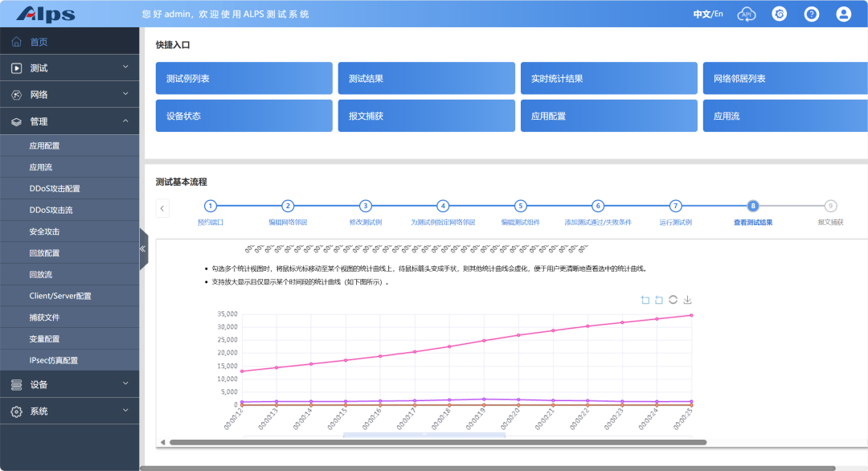
Task: Switch language with 中文/En toggle
Action: 707,14
